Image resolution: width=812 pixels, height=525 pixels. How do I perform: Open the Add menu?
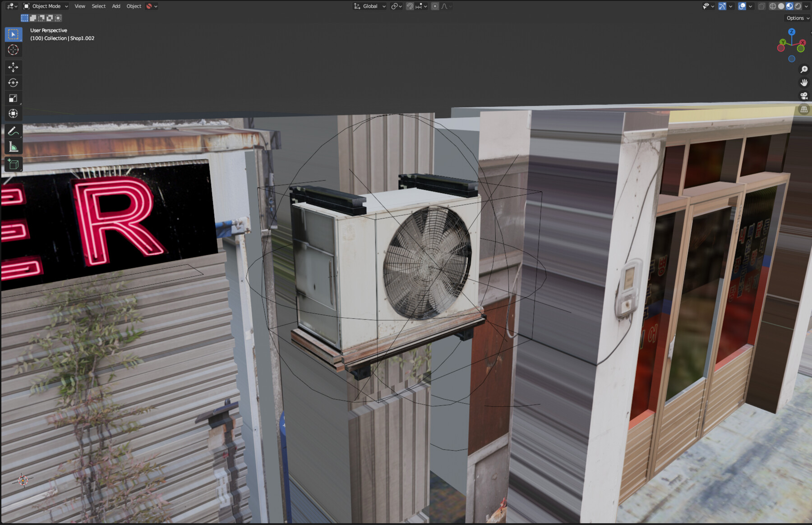tap(115, 6)
